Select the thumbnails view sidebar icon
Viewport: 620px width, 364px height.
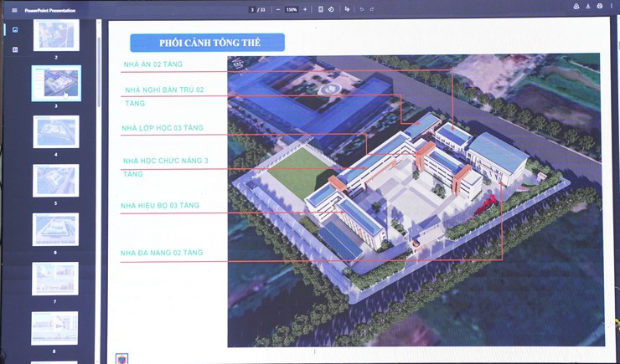tap(15, 29)
